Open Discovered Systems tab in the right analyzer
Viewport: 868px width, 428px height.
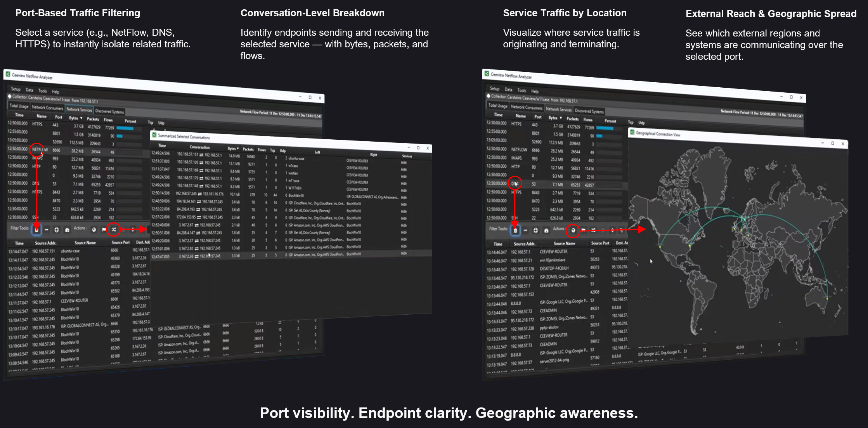[589, 111]
